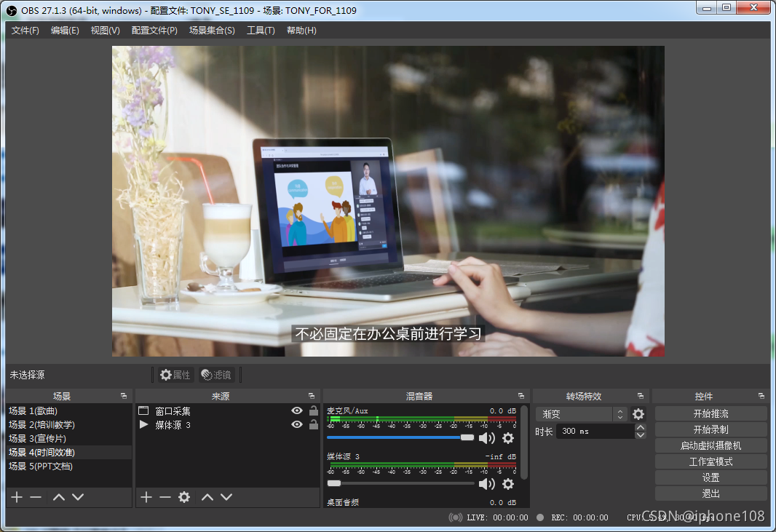Viewport: 776px width, 532px height.
Task: Open the 渐变 transition dropdown
Action: [x=582, y=414]
